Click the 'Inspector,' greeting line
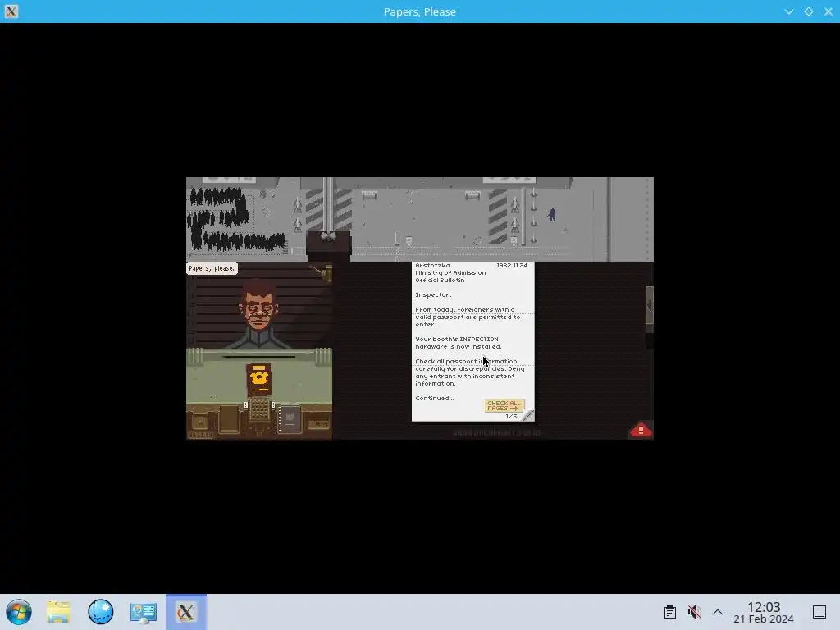The image size is (840, 630). (x=433, y=294)
